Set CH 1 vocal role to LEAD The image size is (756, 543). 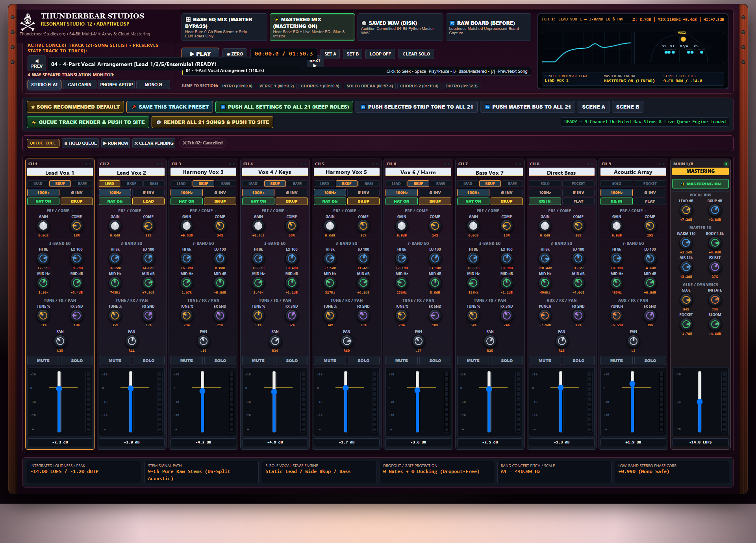(x=38, y=183)
